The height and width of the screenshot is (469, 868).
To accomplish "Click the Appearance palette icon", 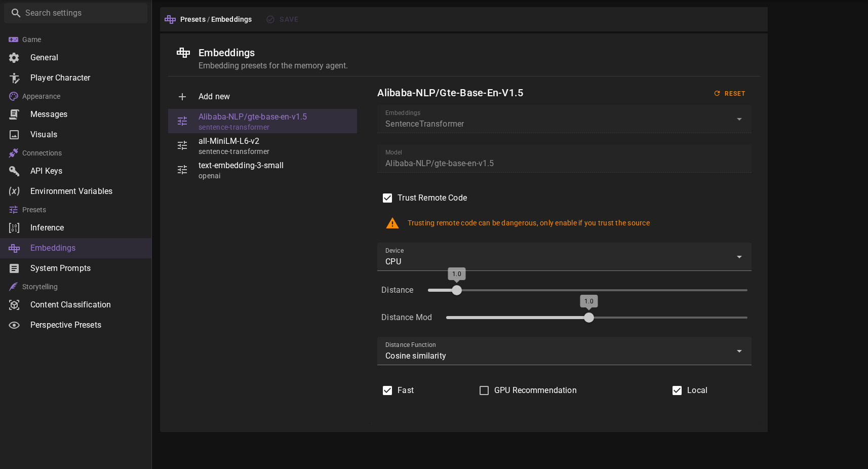I will tap(14, 96).
